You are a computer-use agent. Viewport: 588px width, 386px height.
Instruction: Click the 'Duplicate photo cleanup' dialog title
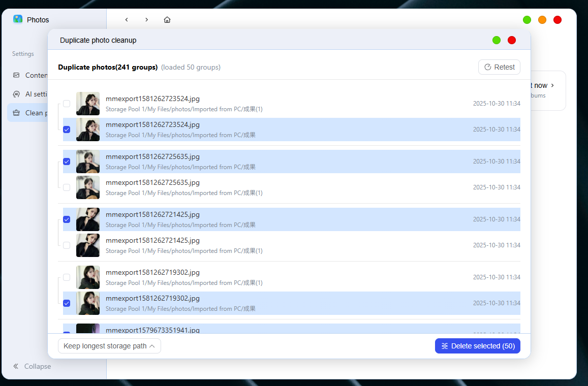click(x=98, y=40)
